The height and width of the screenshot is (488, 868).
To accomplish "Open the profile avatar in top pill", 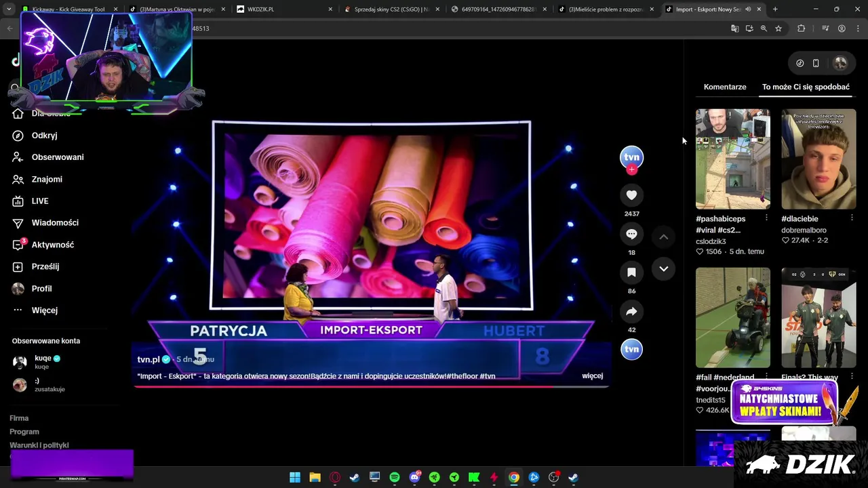I will (840, 63).
